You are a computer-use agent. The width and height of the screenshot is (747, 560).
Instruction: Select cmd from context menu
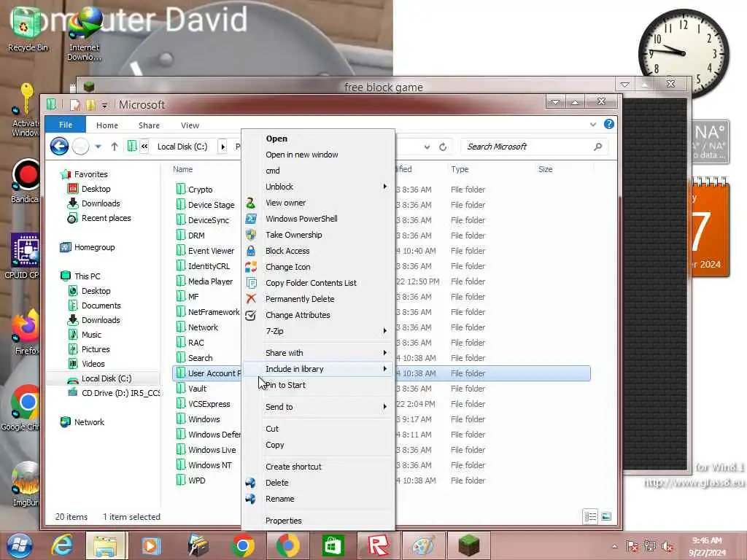[273, 171]
